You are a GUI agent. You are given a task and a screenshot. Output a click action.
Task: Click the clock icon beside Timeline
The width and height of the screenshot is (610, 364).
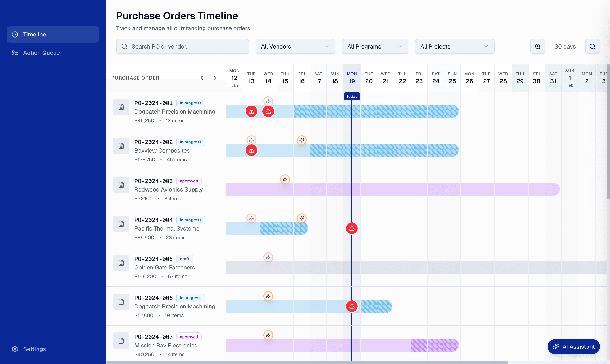coord(15,34)
